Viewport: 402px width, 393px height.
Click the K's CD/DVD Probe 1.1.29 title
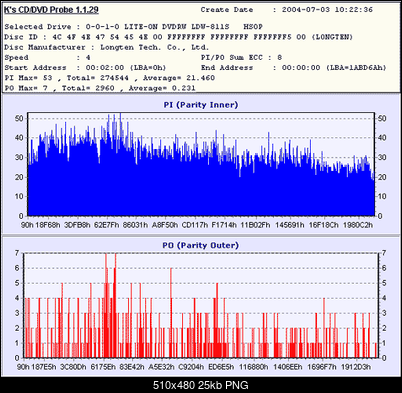[x=51, y=10]
